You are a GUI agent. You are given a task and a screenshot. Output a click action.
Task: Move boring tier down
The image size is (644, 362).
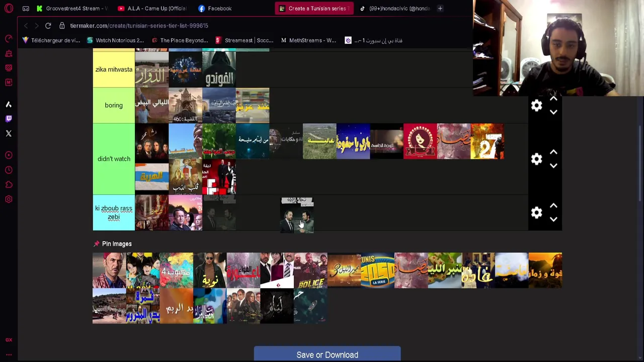tap(553, 112)
